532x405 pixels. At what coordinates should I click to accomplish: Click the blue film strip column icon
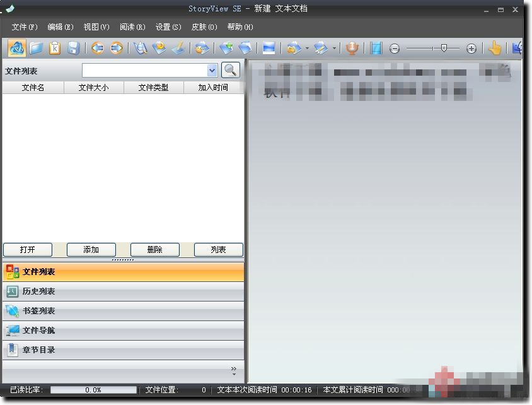(x=376, y=48)
